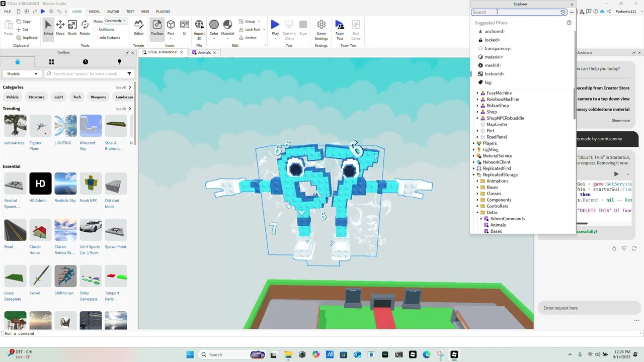
Task: Click See All for Categories
Action: (123, 87)
